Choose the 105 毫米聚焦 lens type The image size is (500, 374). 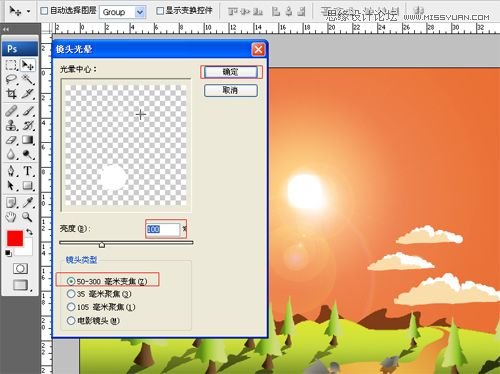(71, 307)
